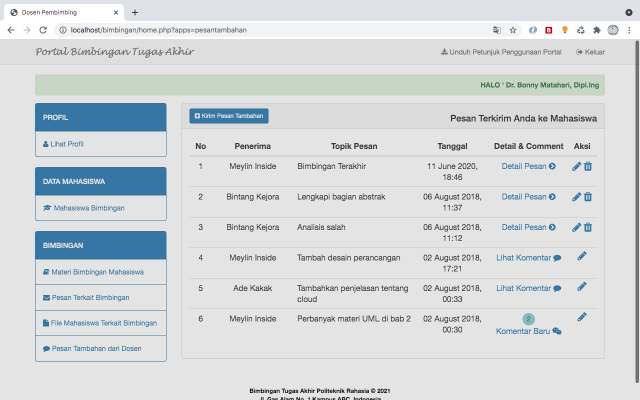View Komentar Baru on row 6
This screenshot has width=640, height=400.
pyautogui.click(x=529, y=330)
